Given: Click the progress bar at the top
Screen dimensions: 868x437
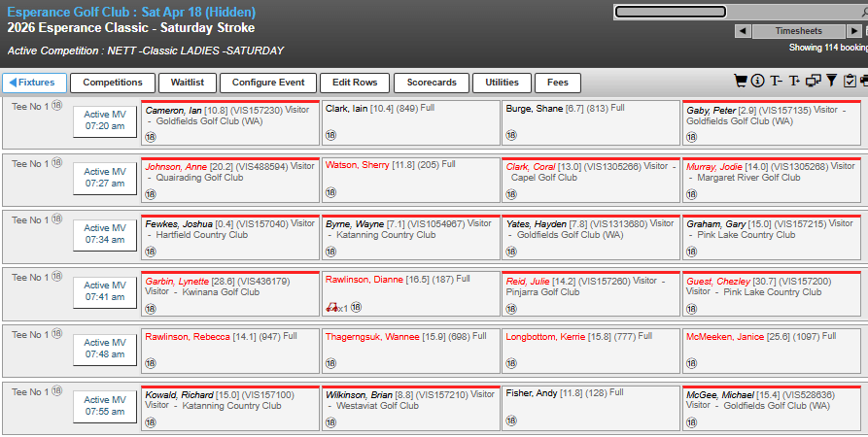Looking at the screenshot, I should tap(739, 12).
